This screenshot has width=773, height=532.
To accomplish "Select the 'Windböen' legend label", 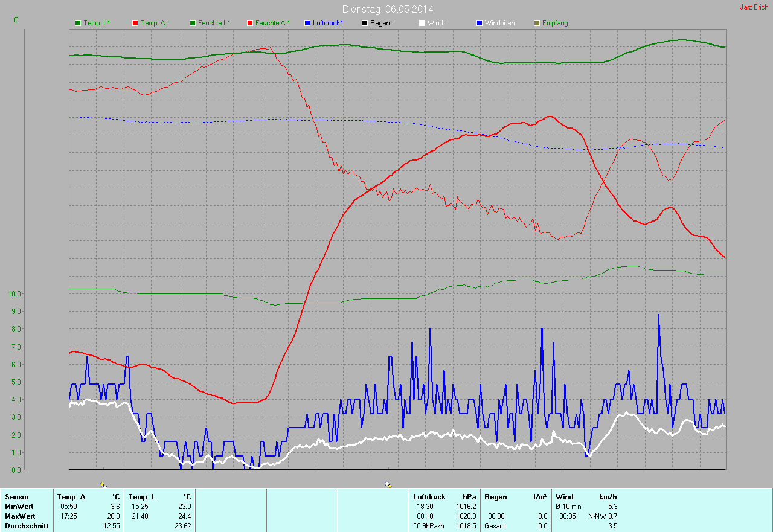I will 499,23.
